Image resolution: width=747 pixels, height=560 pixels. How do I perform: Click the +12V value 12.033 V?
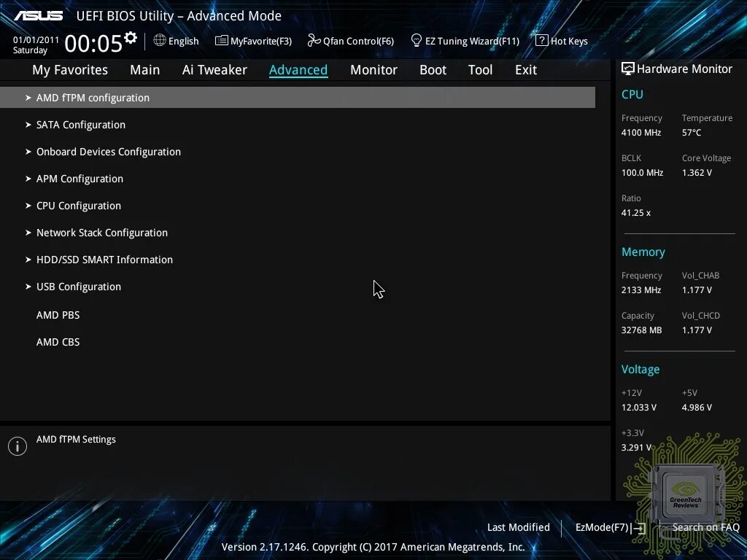[638, 407]
